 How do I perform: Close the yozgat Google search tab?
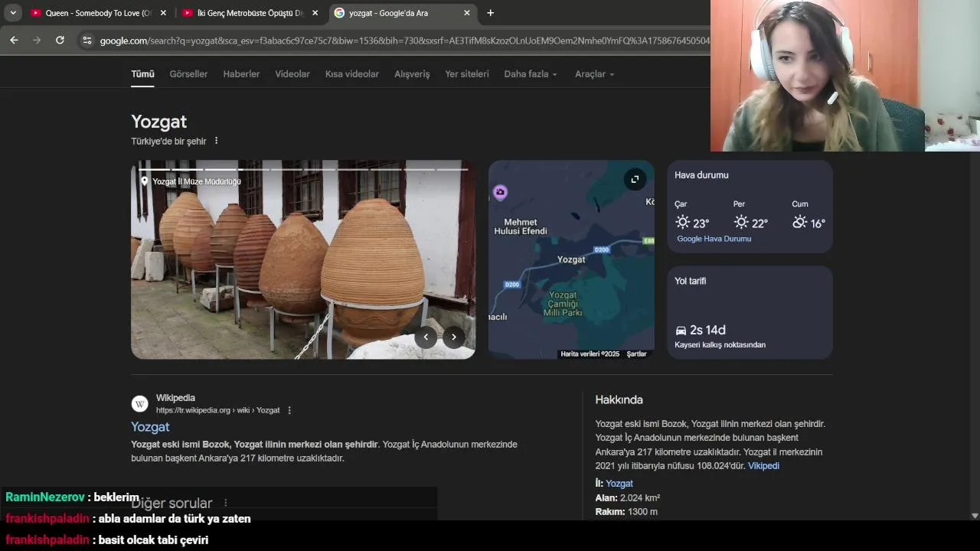click(x=467, y=13)
